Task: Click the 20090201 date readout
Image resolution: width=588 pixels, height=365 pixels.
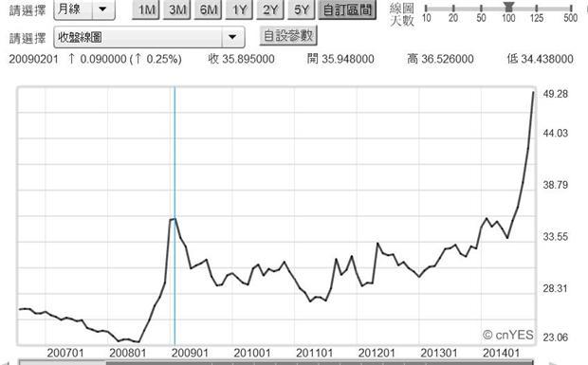Action: [34, 59]
